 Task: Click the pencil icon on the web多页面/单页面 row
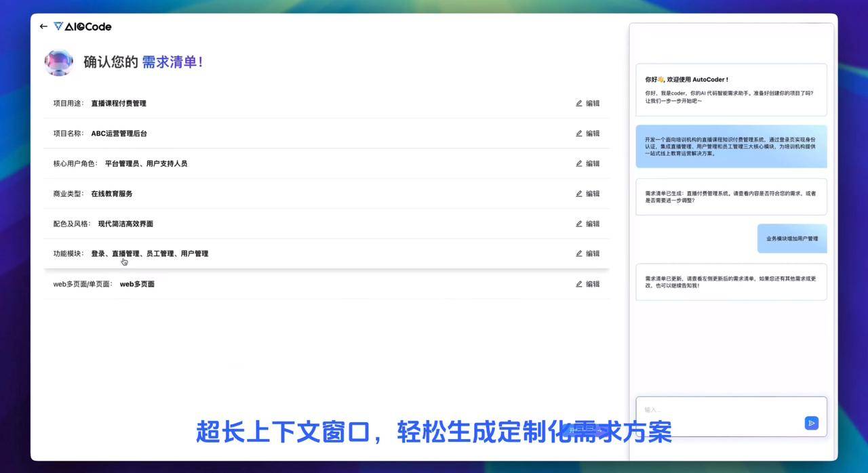[579, 283]
